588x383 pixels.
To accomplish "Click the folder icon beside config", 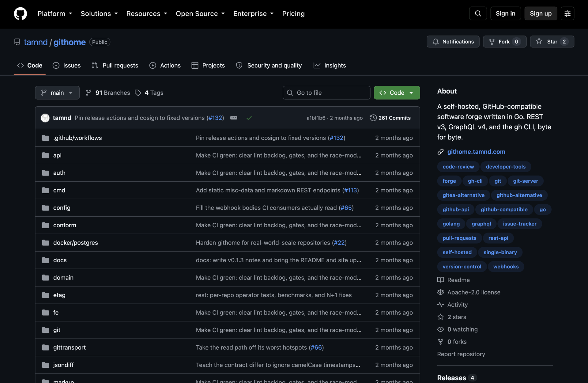I will pyautogui.click(x=46, y=208).
